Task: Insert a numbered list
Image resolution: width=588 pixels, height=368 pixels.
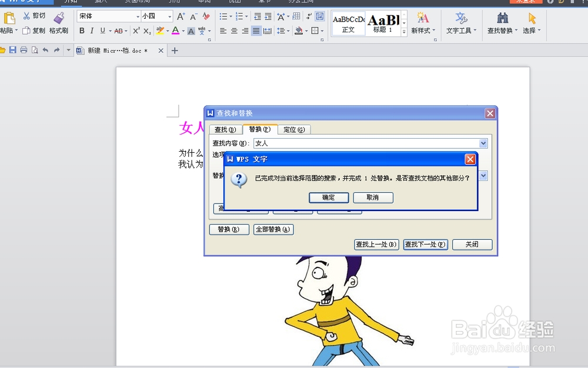Action: click(x=239, y=16)
